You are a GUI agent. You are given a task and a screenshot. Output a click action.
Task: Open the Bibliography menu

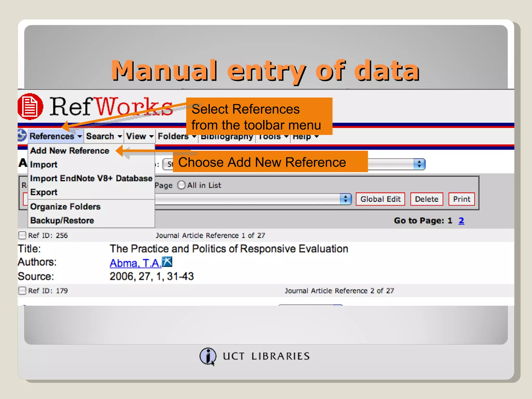[227, 137]
